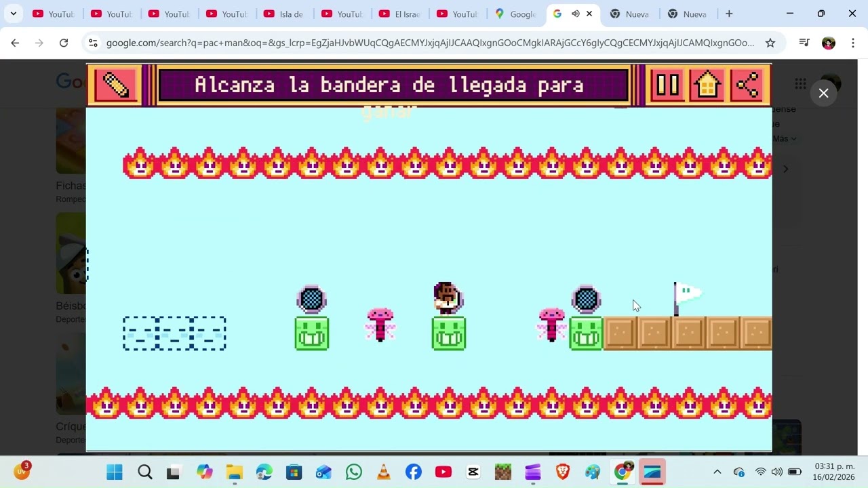
Task: Show hidden system tray icons chevron
Action: (717, 472)
